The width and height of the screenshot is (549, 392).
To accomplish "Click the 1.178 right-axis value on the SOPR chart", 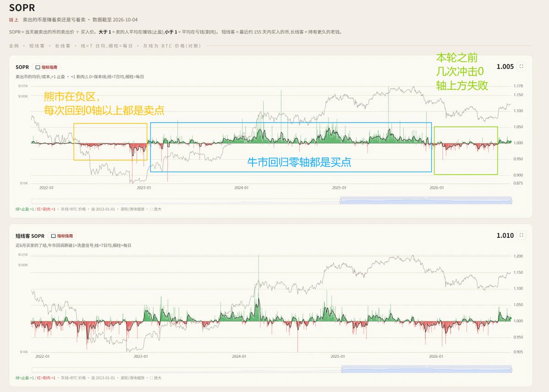I will click(x=518, y=86).
